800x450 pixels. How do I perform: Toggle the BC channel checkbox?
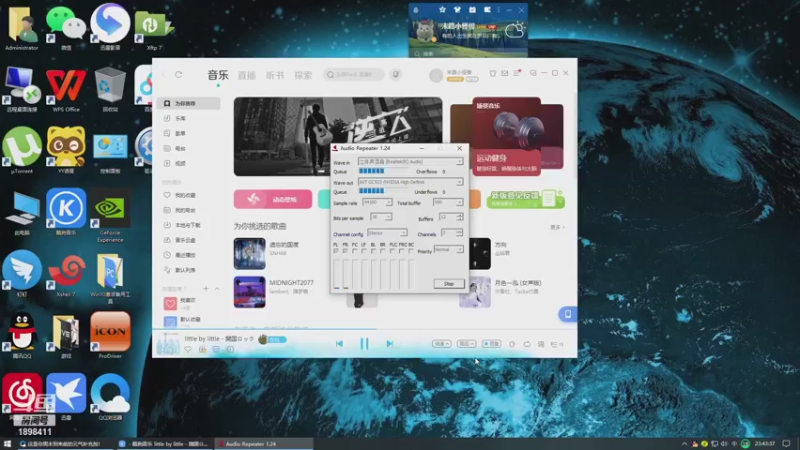[x=411, y=251]
